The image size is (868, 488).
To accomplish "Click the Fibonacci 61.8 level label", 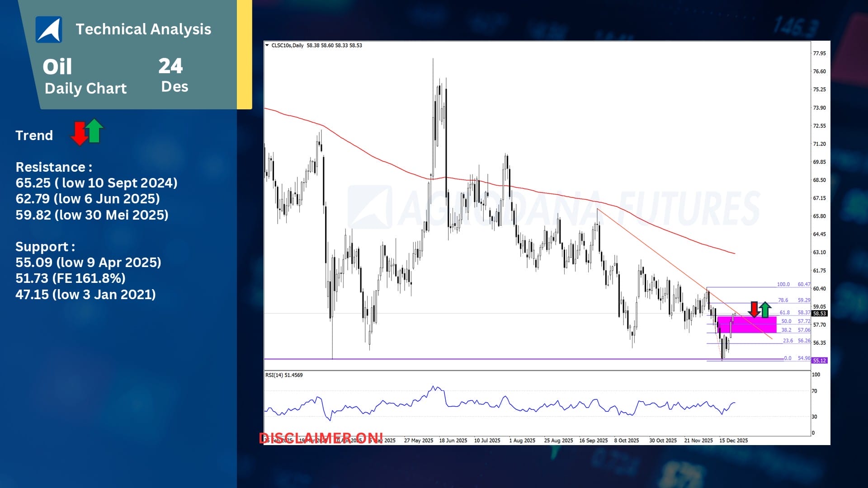I will pos(784,312).
